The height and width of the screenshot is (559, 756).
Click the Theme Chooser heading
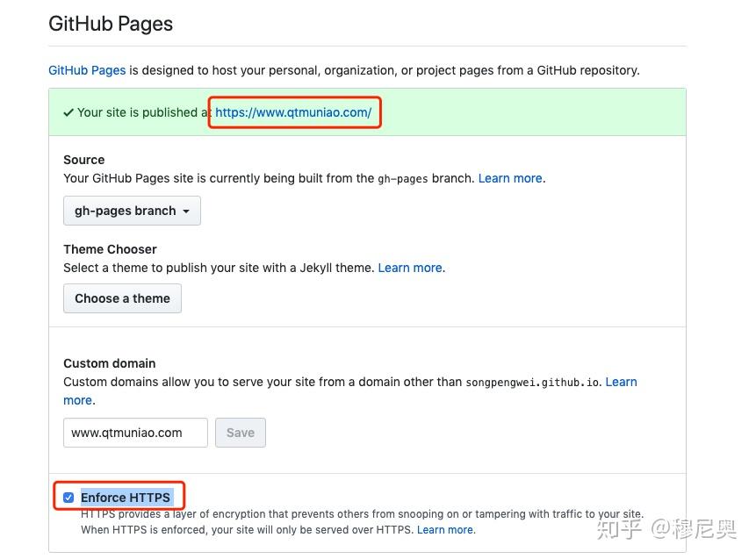[x=110, y=249]
